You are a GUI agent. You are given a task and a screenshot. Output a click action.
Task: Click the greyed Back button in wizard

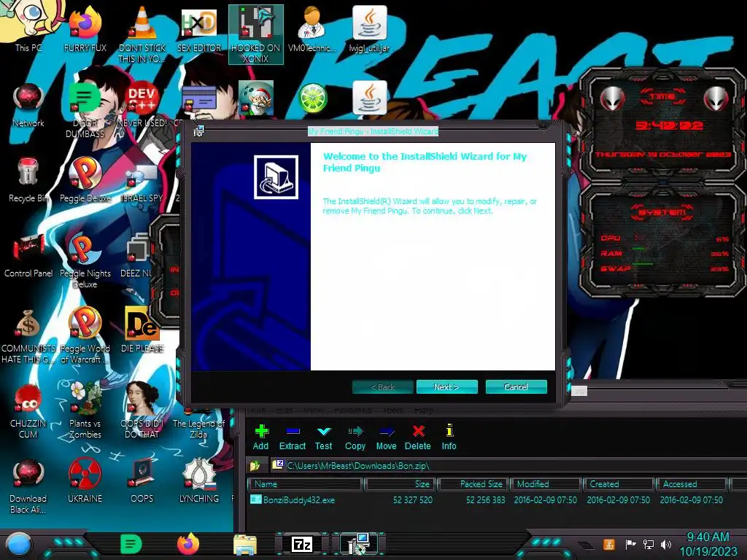pos(382,386)
